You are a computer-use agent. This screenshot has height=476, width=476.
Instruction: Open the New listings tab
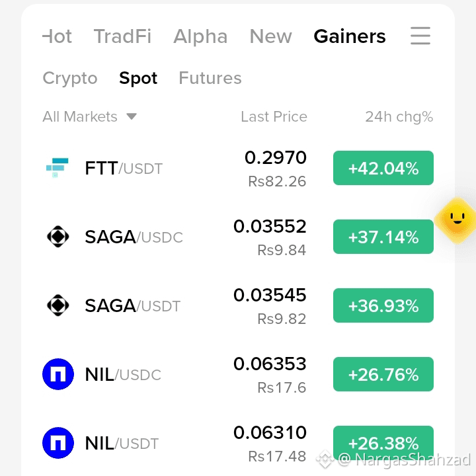[x=271, y=36]
